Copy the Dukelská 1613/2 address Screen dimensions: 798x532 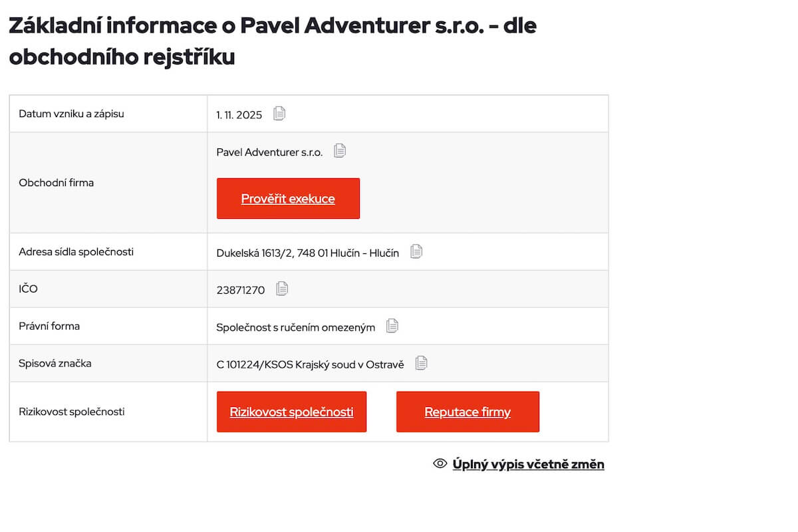click(416, 251)
